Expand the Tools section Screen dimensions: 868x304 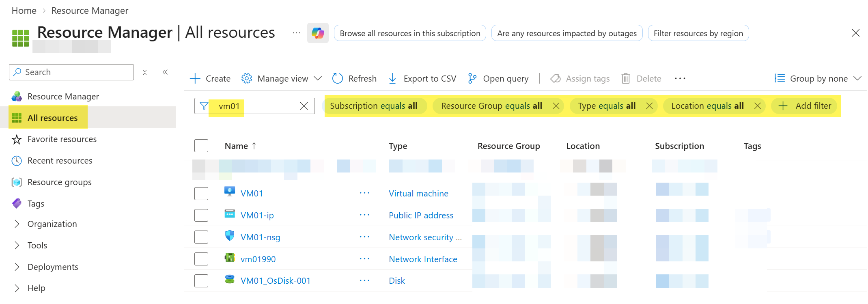coord(17,245)
